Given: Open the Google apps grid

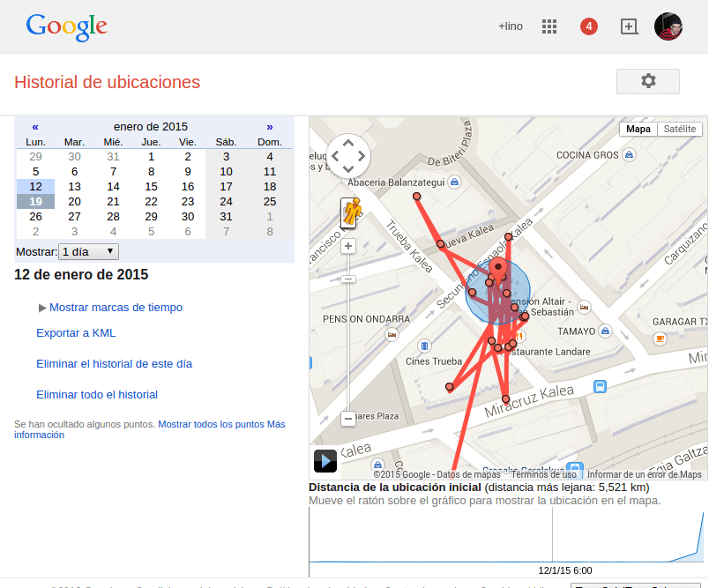Looking at the screenshot, I should click(549, 26).
